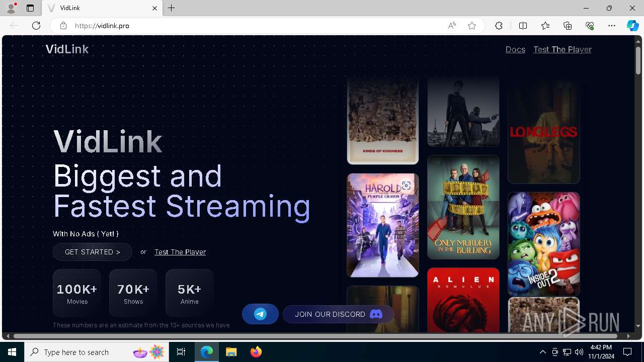Screen dimensions: 644x362
Task: Open Alien Romulus poster
Action: point(463,300)
